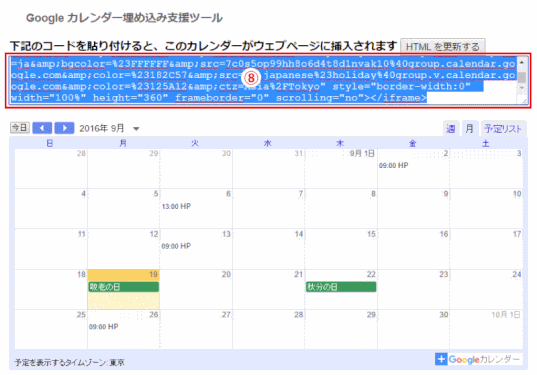This screenshot has width=537, height=375.
Task: Go to next month with right arrow
Action: click(64, 128)
